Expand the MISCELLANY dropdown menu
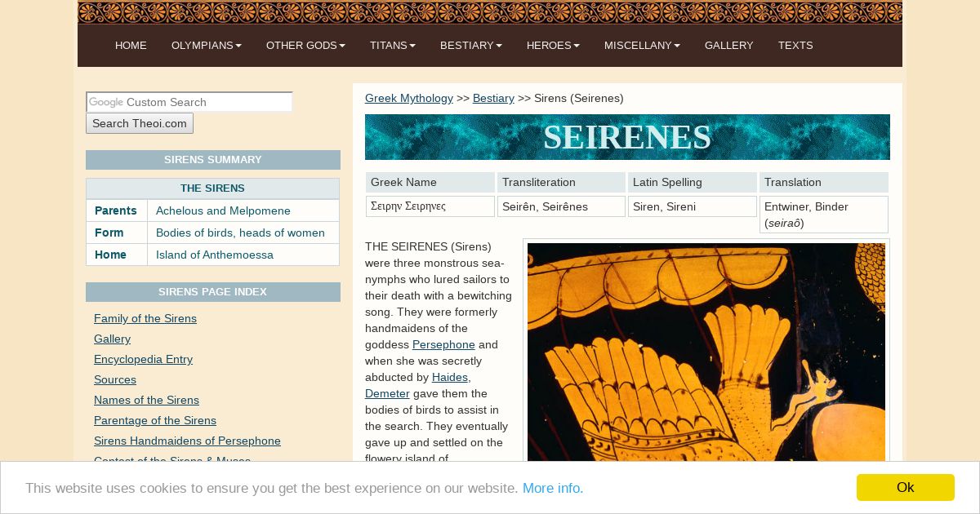The image size is (980, 514). point(642,46)
